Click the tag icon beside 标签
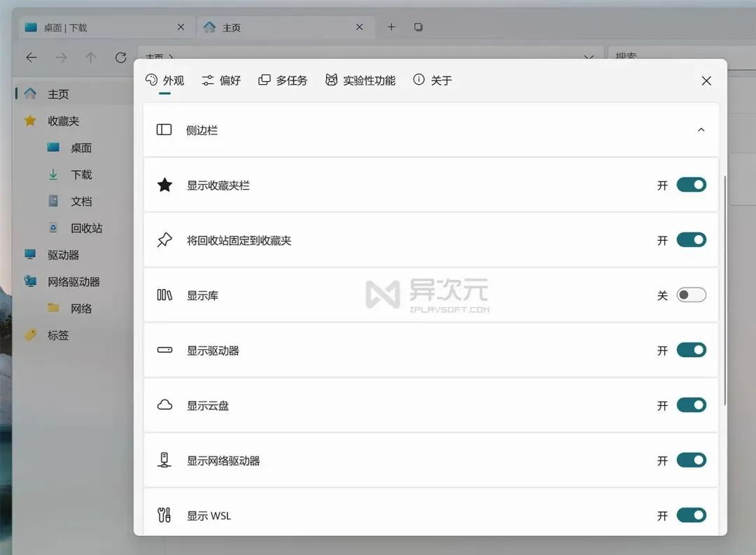 (x=30, y=335)
